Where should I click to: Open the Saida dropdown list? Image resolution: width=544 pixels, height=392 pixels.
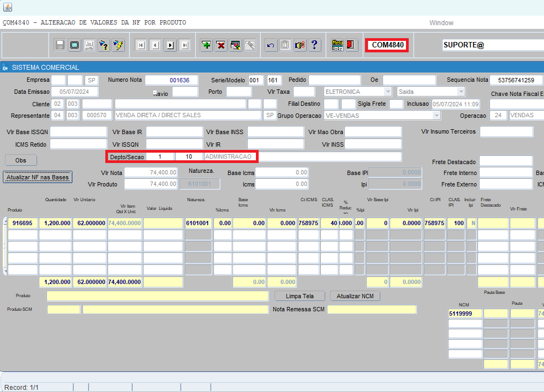click(461, 92)
